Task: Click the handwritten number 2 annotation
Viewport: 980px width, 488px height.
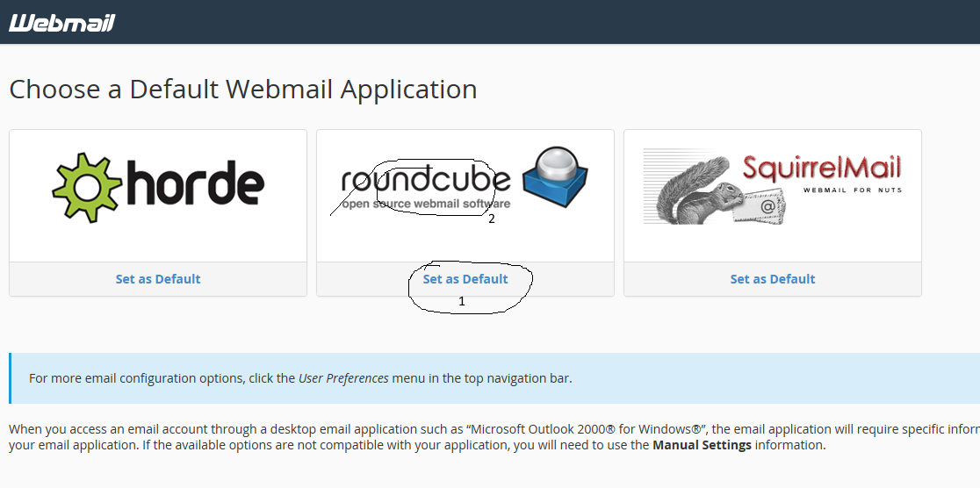Action: pos(492,219)
